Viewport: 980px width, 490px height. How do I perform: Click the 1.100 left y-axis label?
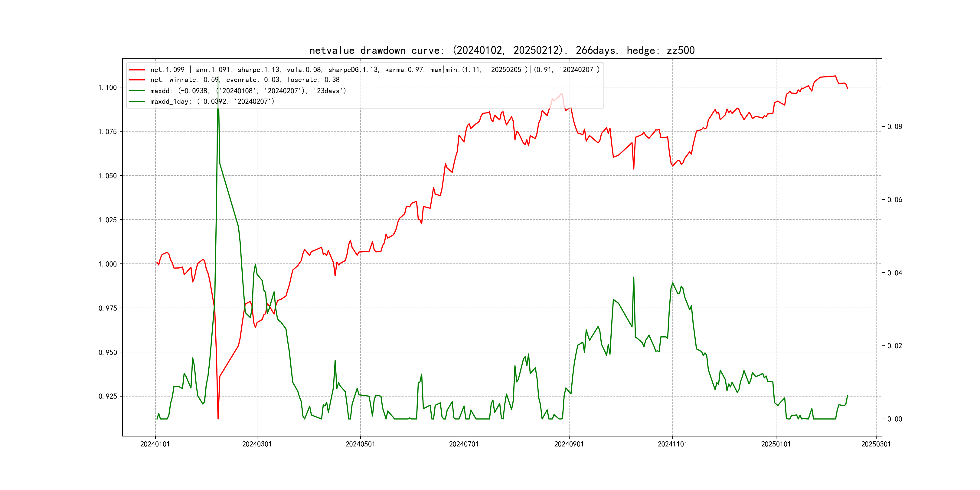108,87
